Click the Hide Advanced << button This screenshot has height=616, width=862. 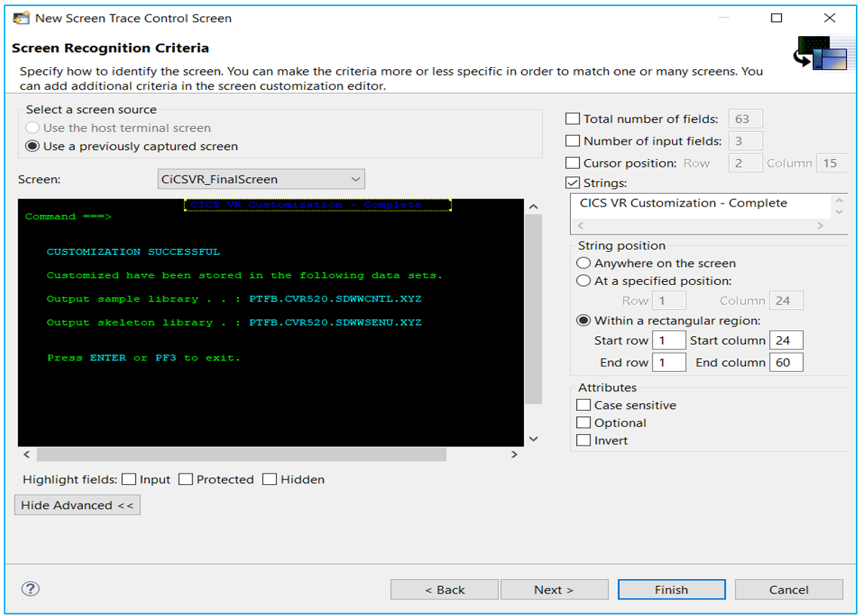[x=78, y=505]
